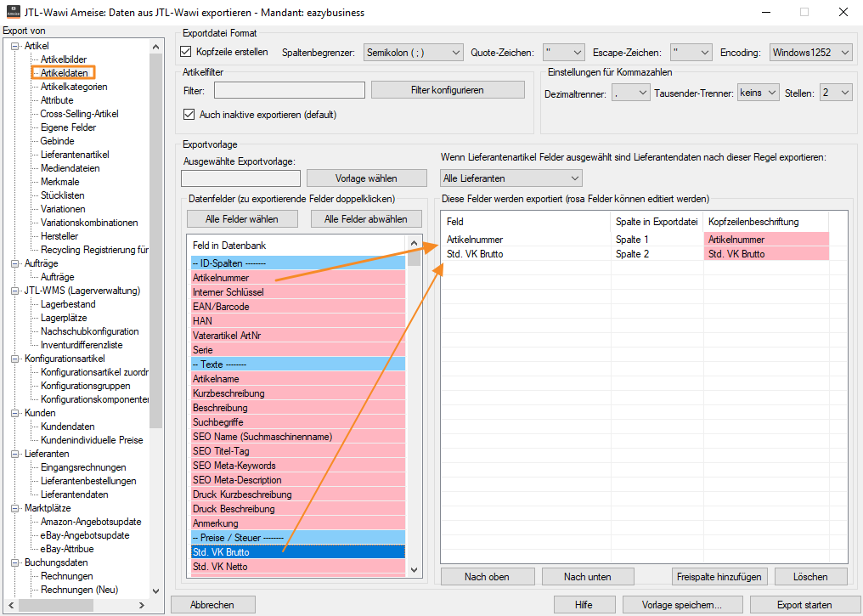Collapse the Kunden tree node
The width and height of the screenshot is (863, 616).
[14, 413]
